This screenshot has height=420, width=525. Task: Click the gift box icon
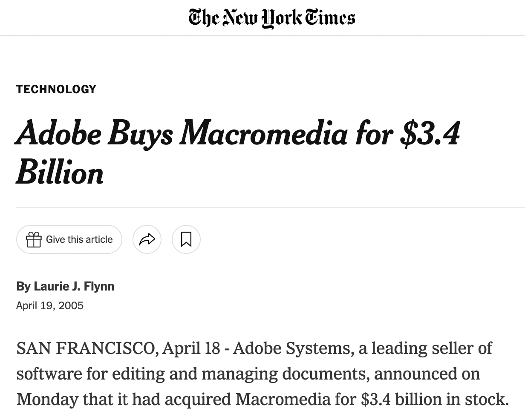tap(34, 239)
